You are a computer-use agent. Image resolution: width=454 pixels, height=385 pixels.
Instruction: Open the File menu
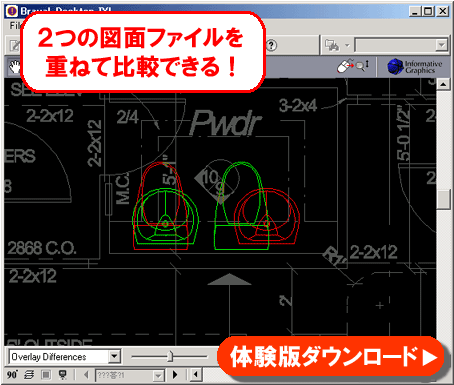click(x=15, y=25)
